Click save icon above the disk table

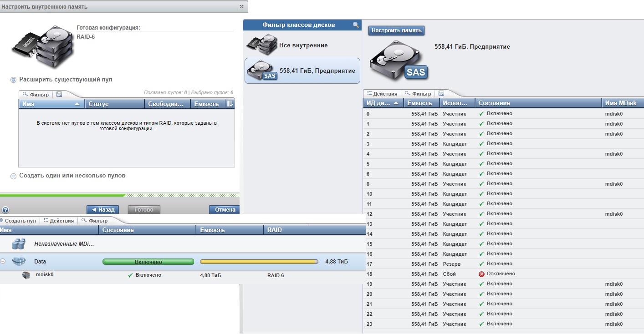441,93
